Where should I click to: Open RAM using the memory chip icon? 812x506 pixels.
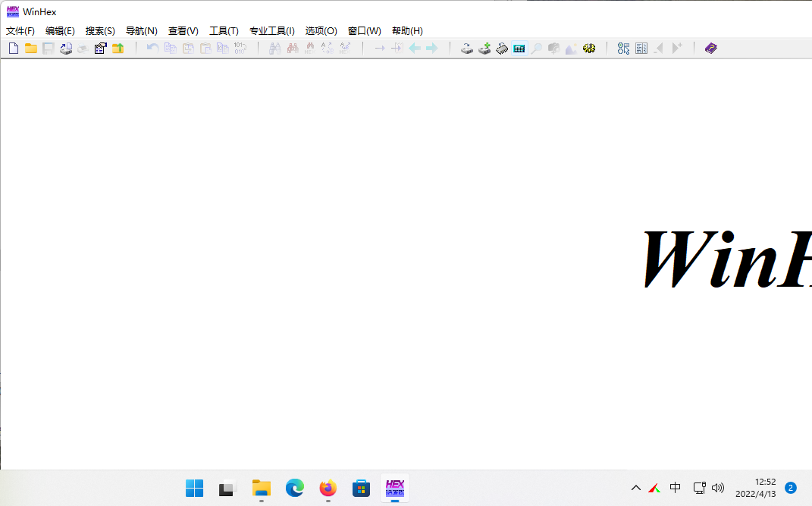point(502,49)
